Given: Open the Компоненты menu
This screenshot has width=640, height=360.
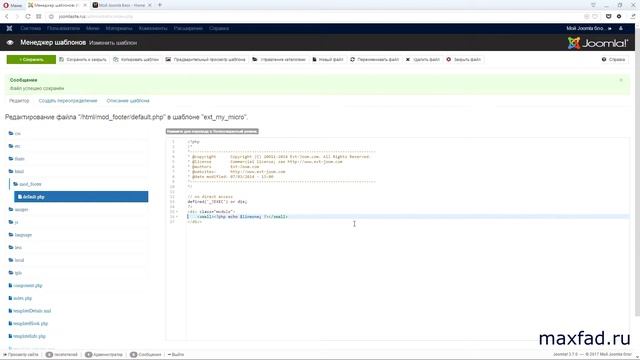Looking at the screenshot, I should coord(153,28).
